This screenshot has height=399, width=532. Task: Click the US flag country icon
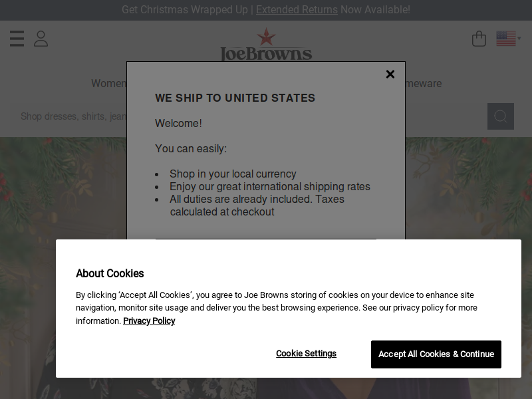[x=506, y=39]
